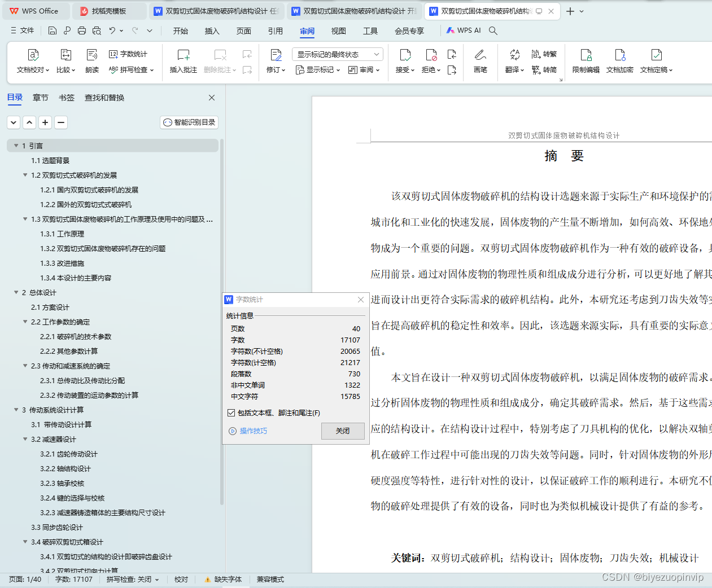Collapse the 3.2 减速器设计 node

(25, 439)
